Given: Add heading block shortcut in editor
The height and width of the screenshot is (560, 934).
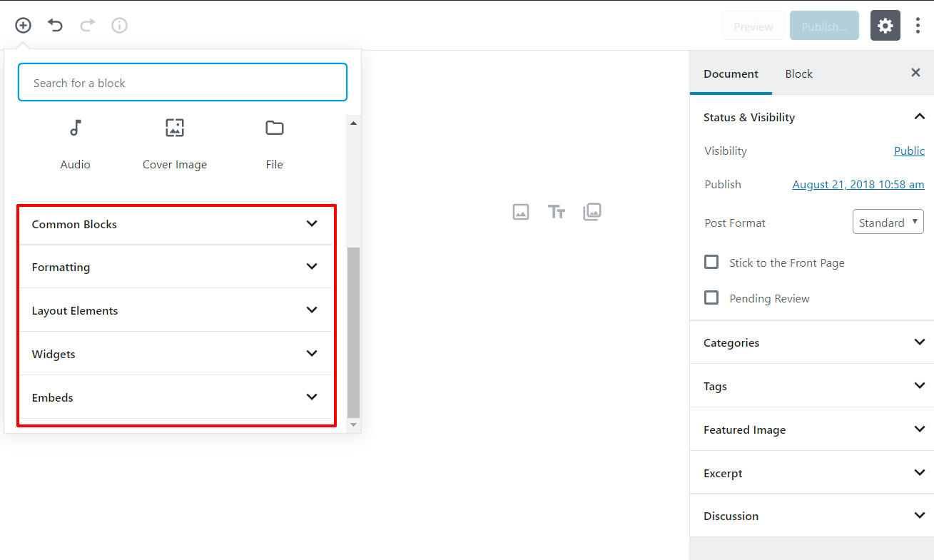Looking at the screenshot, I should coord(557,212).
